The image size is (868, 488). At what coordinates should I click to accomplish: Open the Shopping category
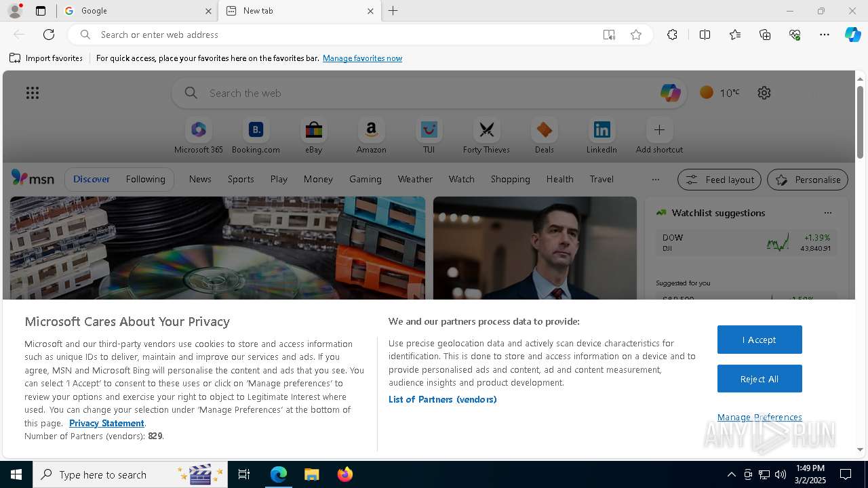click(x=511, y=179)
